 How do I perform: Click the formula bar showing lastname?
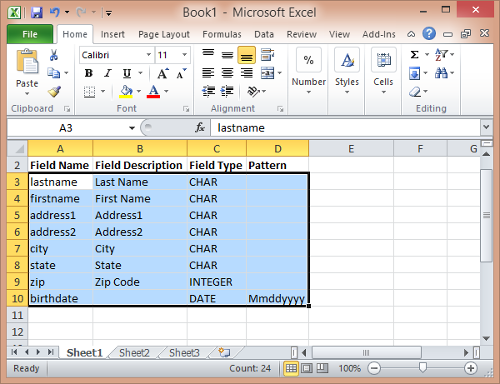pyautogui.click(x=345, y=128)
